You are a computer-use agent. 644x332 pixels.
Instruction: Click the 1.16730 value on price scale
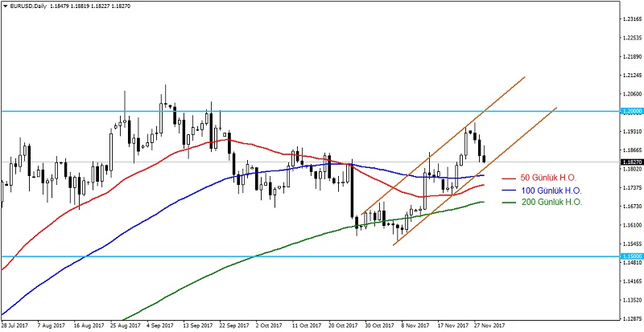pos(631,207)
